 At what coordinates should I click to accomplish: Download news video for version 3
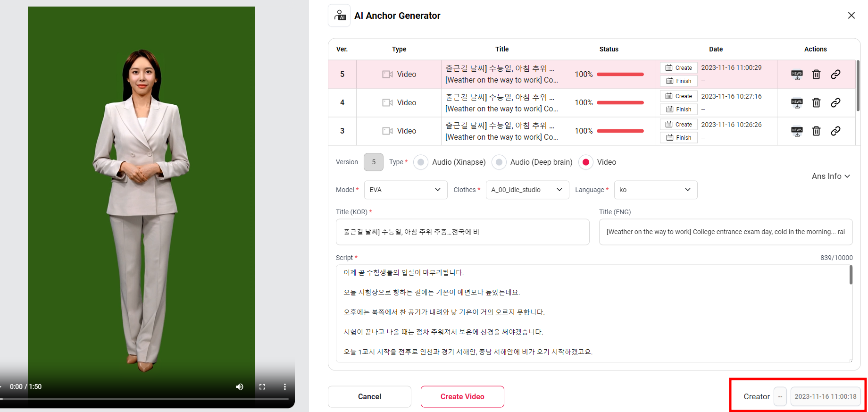[x=797, y=131]
